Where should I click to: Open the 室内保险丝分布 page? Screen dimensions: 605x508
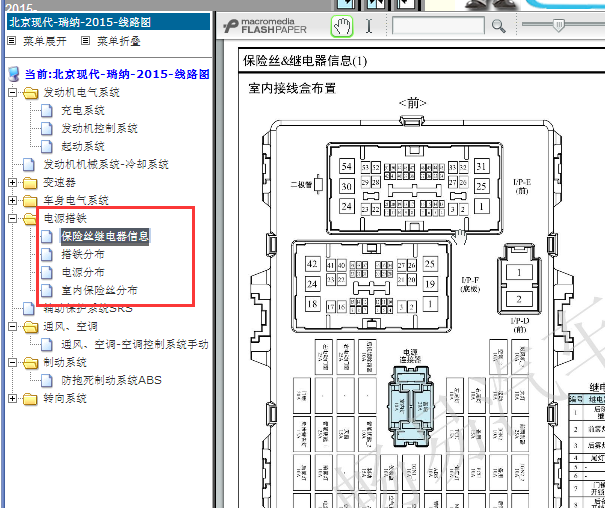[100, 290]
